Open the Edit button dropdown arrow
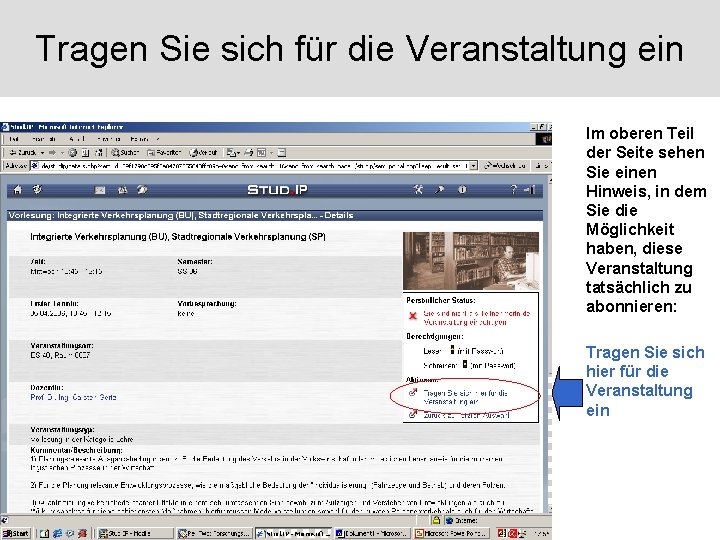This screenshot has width=720, height=540. 271,152
